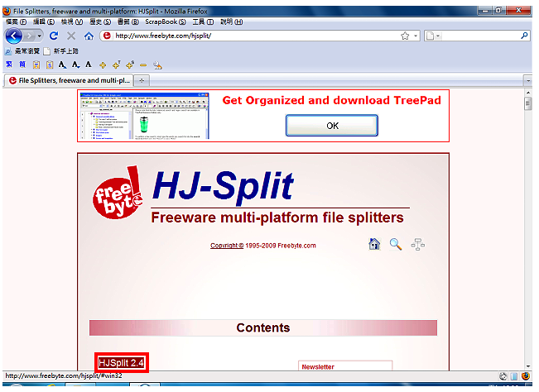Click the clipboard to traditional icon

click(36, 65)
